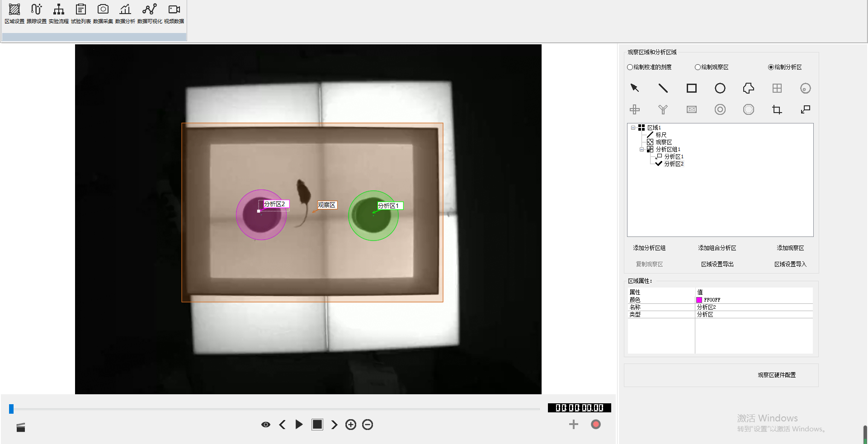Activate the arrow pointer selection tool
This screenshot has width=868, height=444.
coord(635,88)
